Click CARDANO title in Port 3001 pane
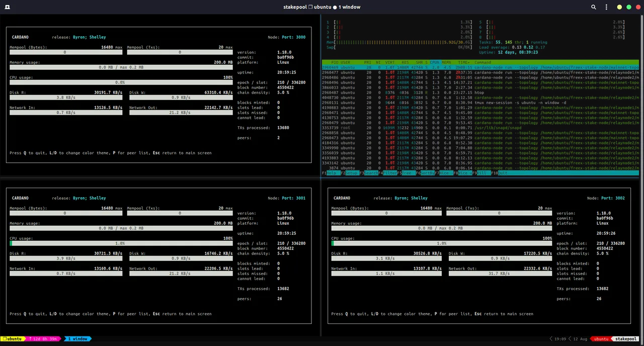 click(x=20, y=198)
